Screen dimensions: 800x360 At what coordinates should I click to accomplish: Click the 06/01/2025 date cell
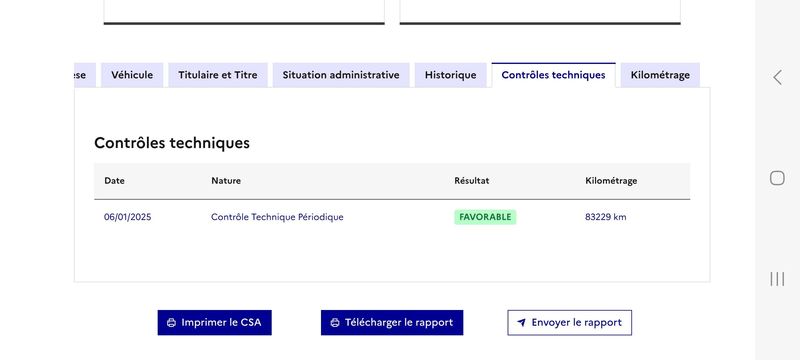point(128,217)
